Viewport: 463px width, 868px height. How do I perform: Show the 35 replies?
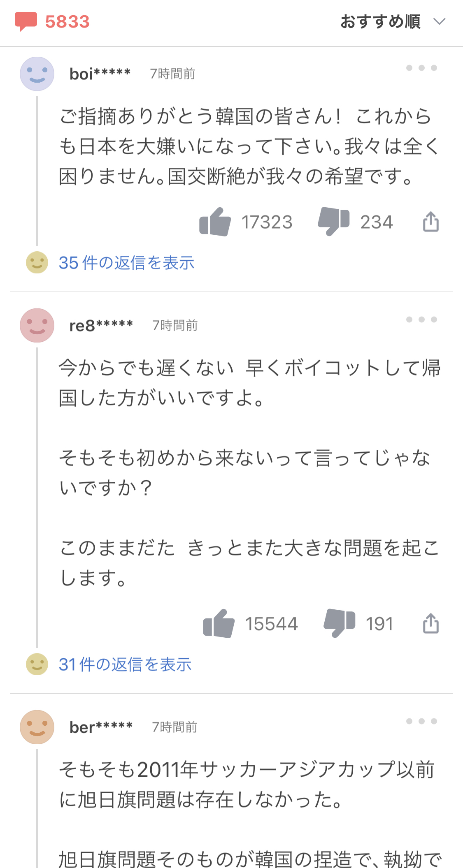126,263
